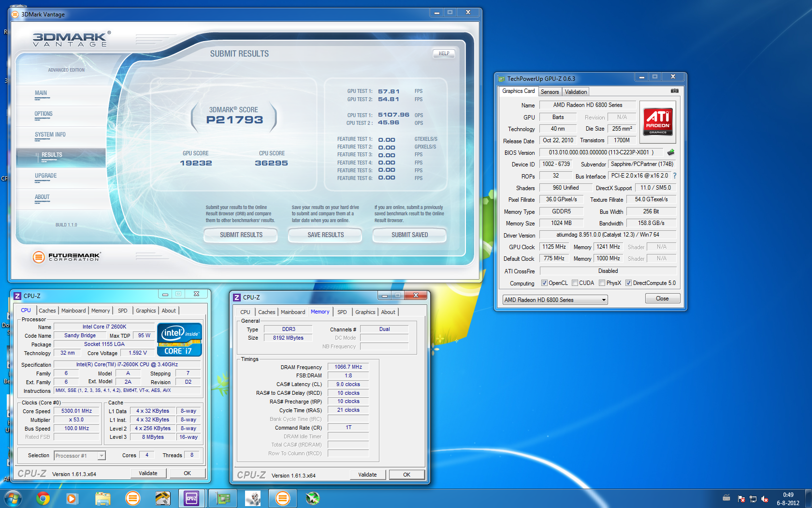
Task: Click Validate in right CPU-Z window
Action: pos(367,475)
